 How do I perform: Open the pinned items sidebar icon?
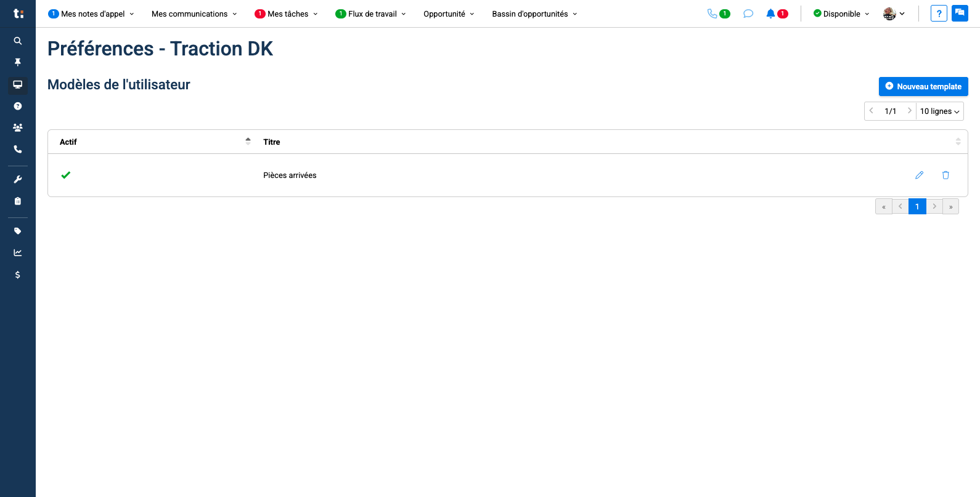click(18, 62)
